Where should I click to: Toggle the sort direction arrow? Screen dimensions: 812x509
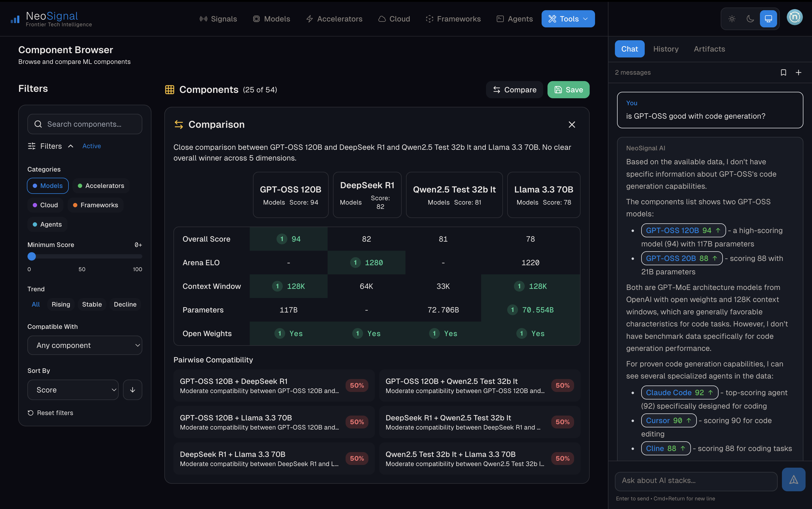coord(132,390)
